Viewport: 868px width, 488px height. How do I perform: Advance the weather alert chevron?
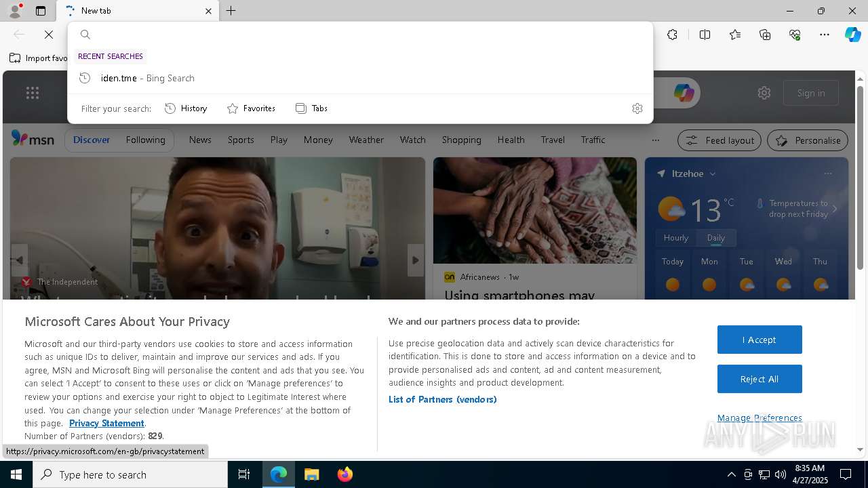[x=834, y=209]
